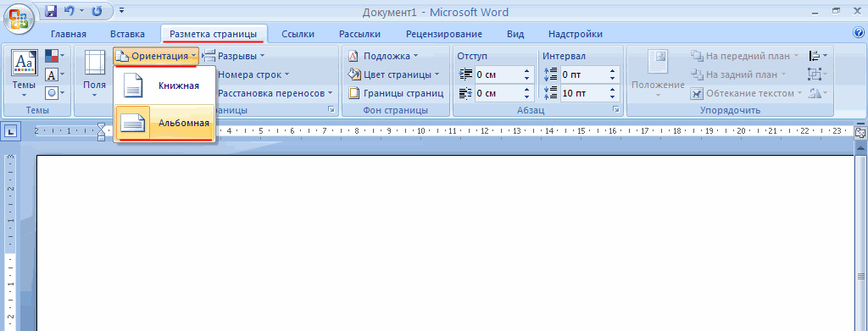The height and width of the screenshot is (331, 868).
Task: Open the Разрывы breaks dropdown
Action: (x=234, y=56)
